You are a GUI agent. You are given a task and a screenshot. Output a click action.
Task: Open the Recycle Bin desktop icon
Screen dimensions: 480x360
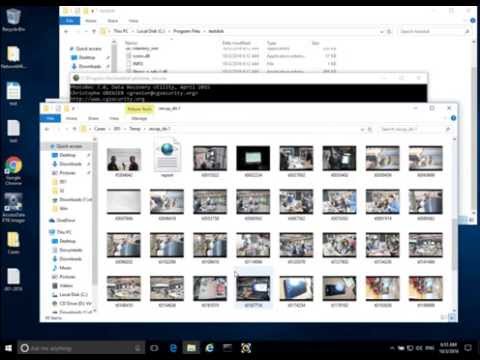tap(13, 20)
